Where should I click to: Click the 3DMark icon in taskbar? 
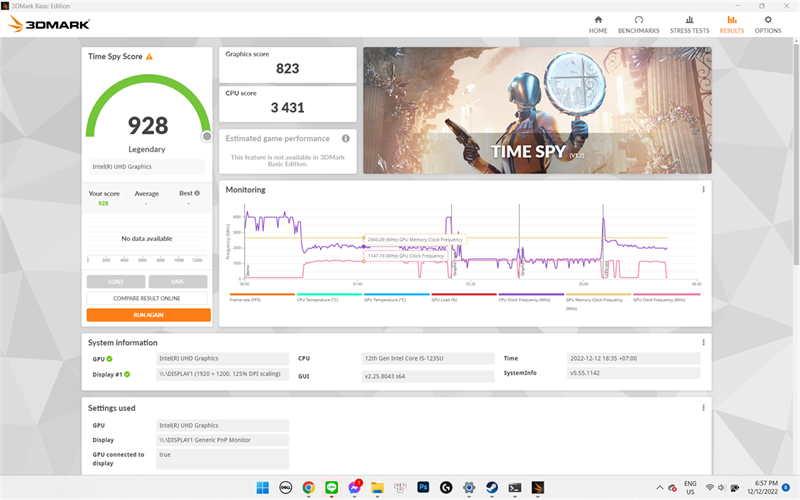pyautogui.click(x=538, y=488)
